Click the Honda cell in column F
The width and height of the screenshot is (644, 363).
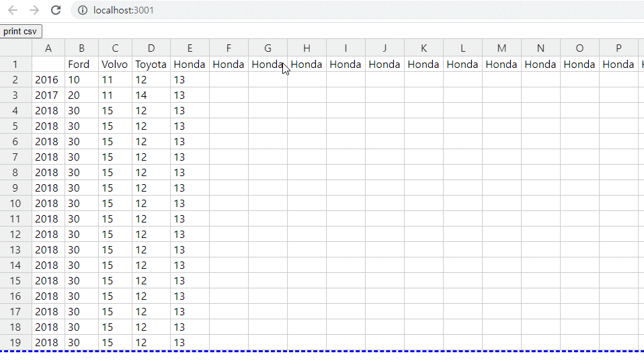(229, 65)
